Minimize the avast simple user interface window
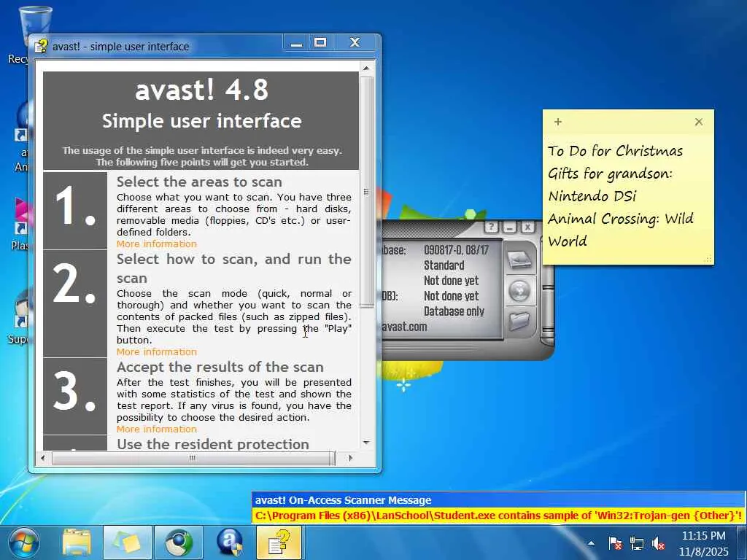 (x=296, y=42)
